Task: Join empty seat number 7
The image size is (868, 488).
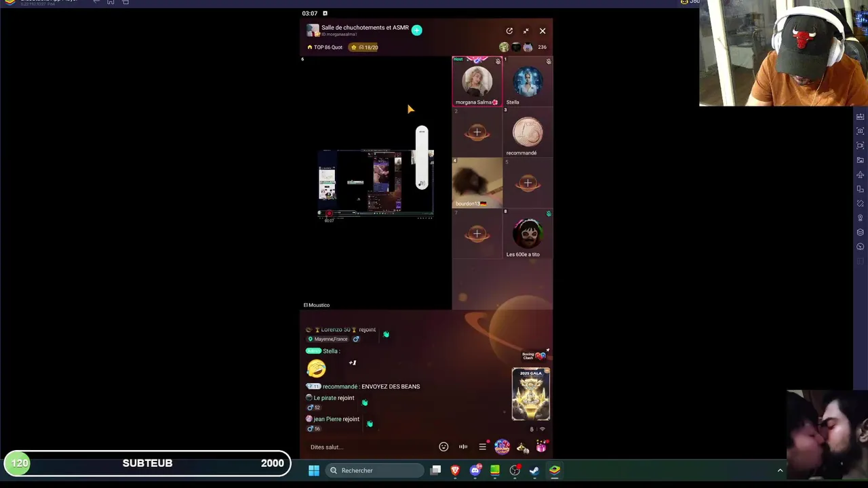Action: tap(477, 234)
